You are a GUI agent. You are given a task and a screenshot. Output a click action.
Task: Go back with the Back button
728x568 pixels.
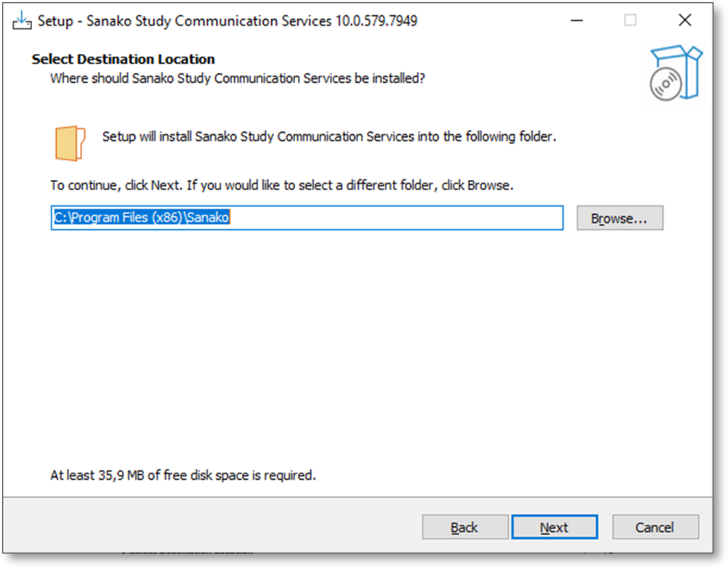464,527
